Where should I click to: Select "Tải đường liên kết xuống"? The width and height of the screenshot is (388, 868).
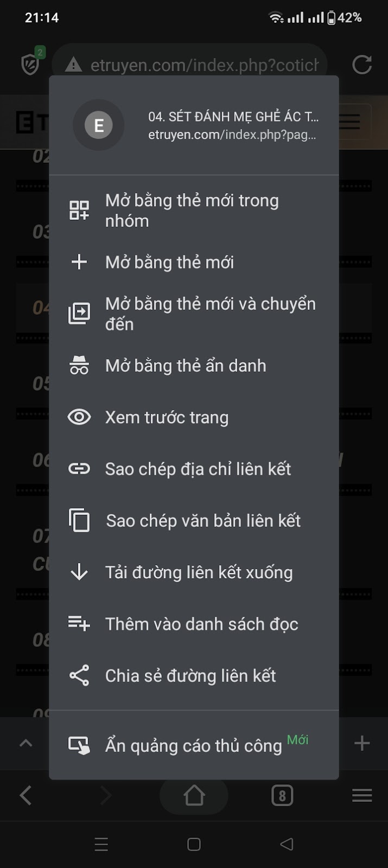[199, 572]
